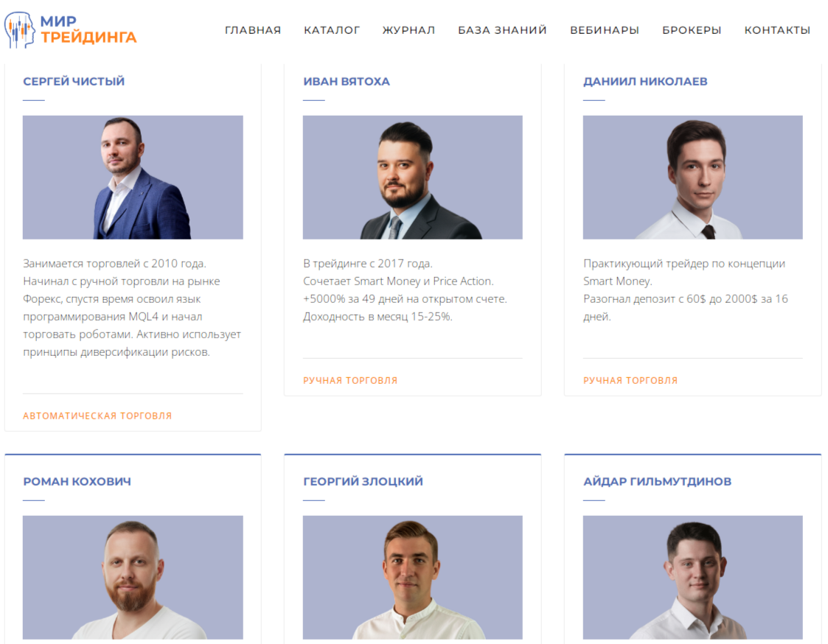Viewport: 828px width, 644px height.
Task: Select the АВТОМАТИЧЕСКАЯ ТОРГОВЛЯ tag
Action: [97, 416]
